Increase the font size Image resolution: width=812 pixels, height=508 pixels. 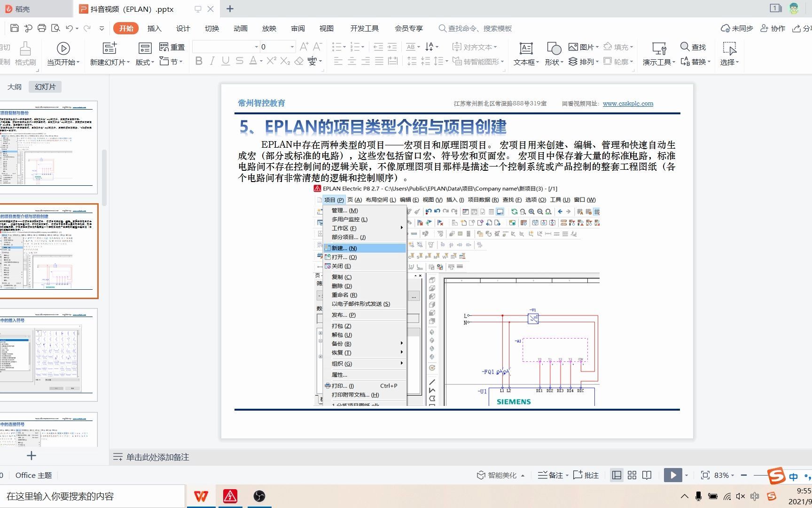pyautogui.click(x=304, y=47)
